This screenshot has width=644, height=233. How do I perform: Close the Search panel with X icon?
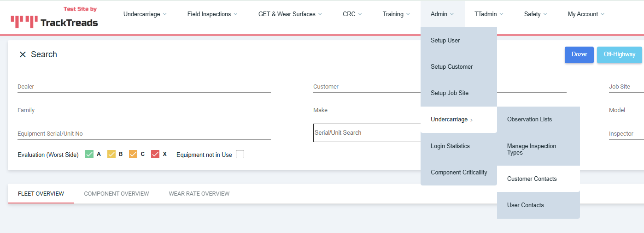[23, 54]
